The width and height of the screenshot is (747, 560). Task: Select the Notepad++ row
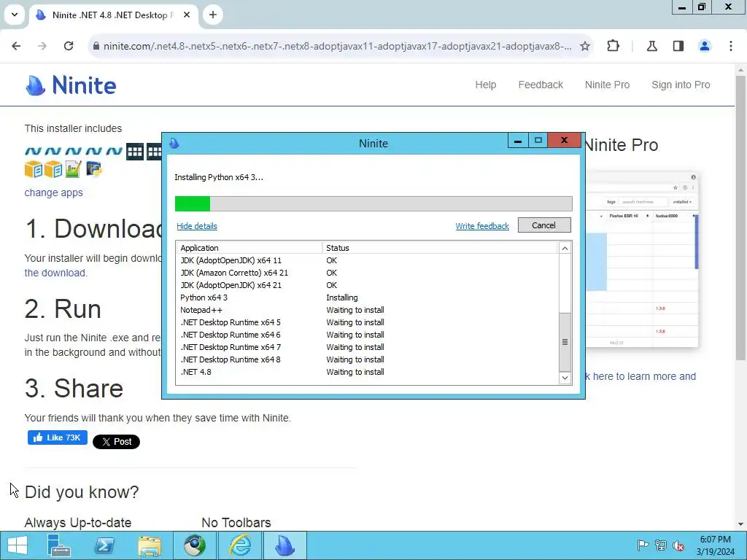coord(367,310)
